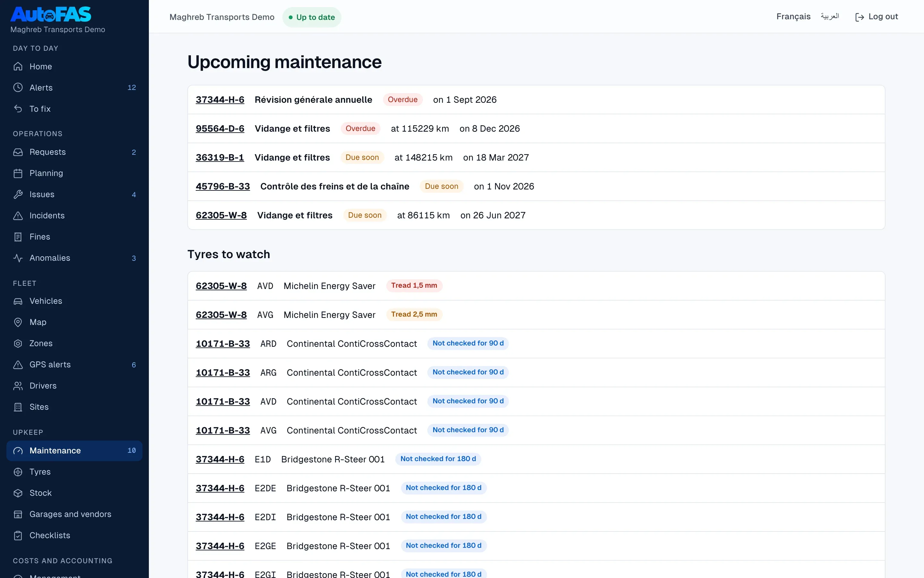Click the GPS alerts triangle icon

tap(18, 365)
